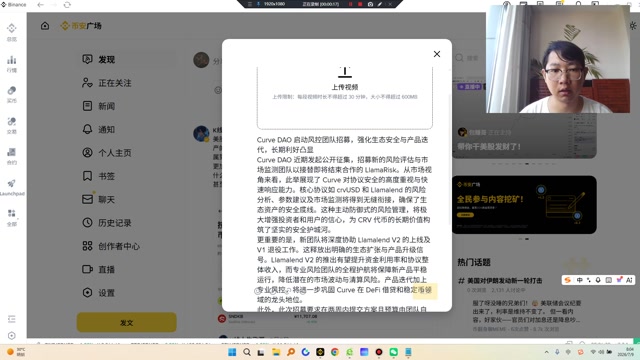
Task: Click the 上传视频 upload label
Action: 345,87
